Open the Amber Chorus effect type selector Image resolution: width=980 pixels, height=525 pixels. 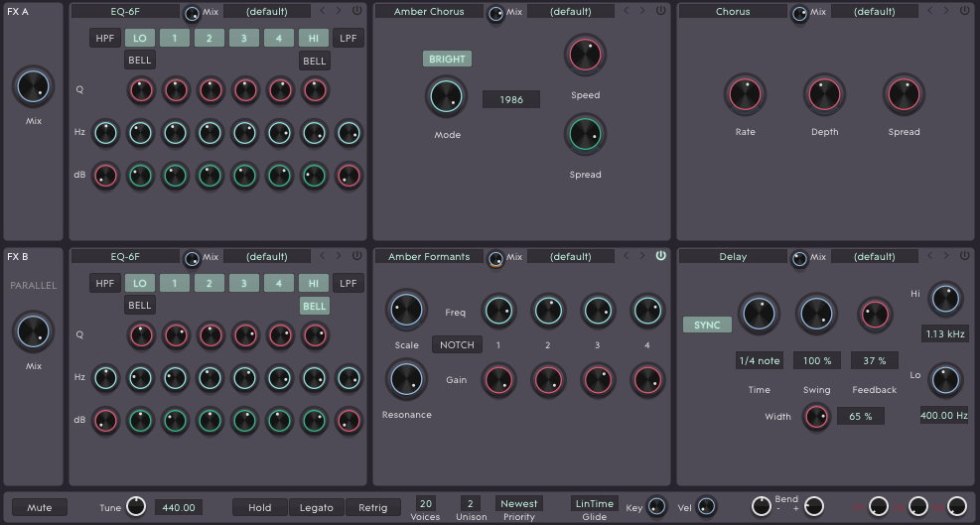pos(429,11)
